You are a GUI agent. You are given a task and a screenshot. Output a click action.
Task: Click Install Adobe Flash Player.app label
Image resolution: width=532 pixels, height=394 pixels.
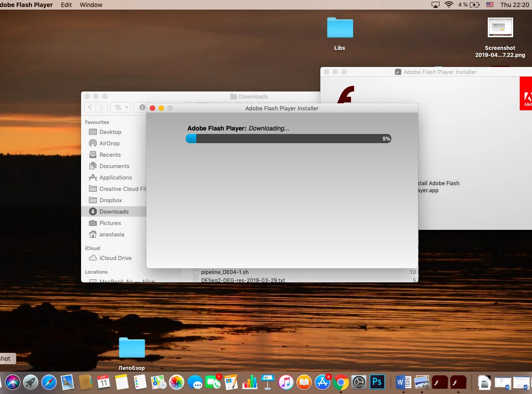coord(438,187)
